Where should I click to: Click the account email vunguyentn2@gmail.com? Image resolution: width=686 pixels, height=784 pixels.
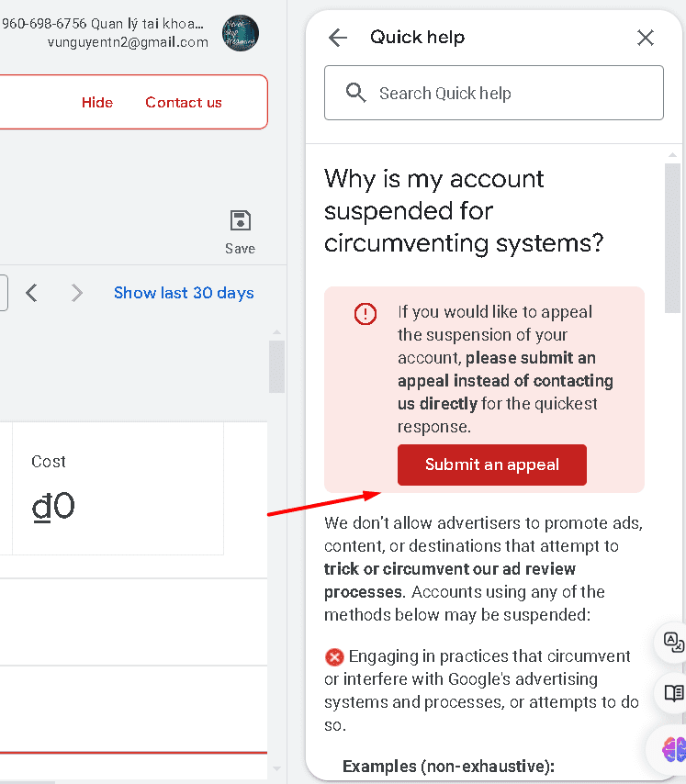128,42
